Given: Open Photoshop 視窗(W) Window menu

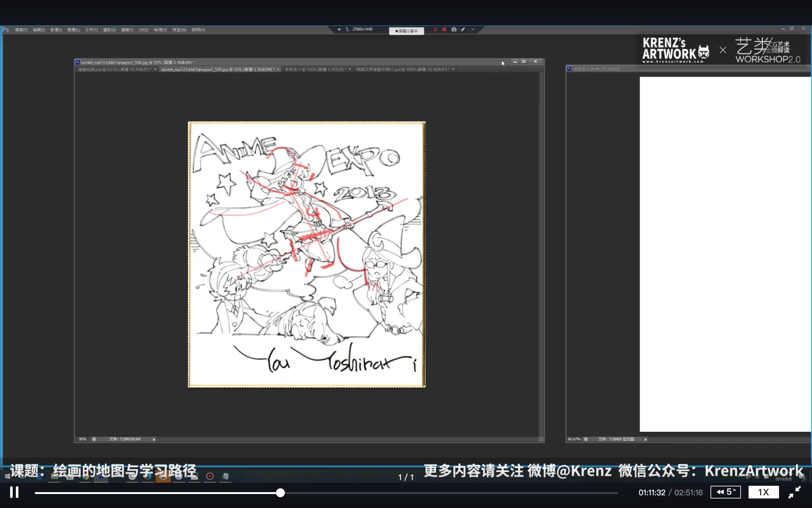Looking at the screenshot, I should tap(179, 30).
